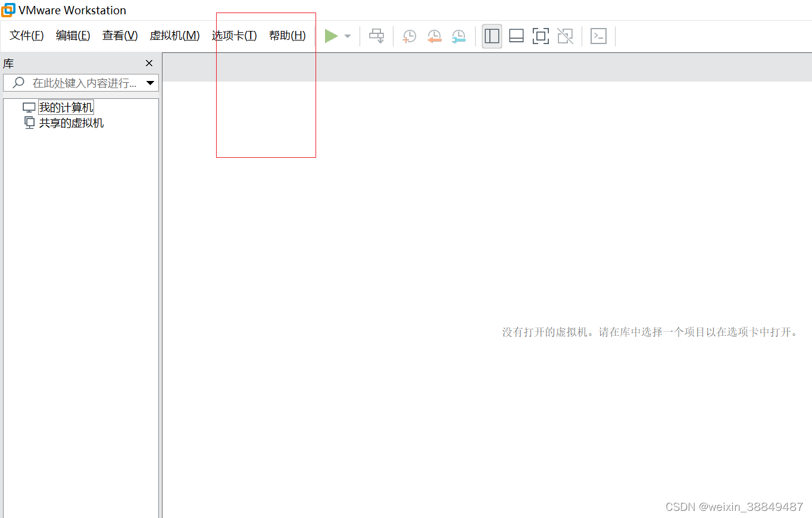Click the library search input field

click(x=81, y=83)
